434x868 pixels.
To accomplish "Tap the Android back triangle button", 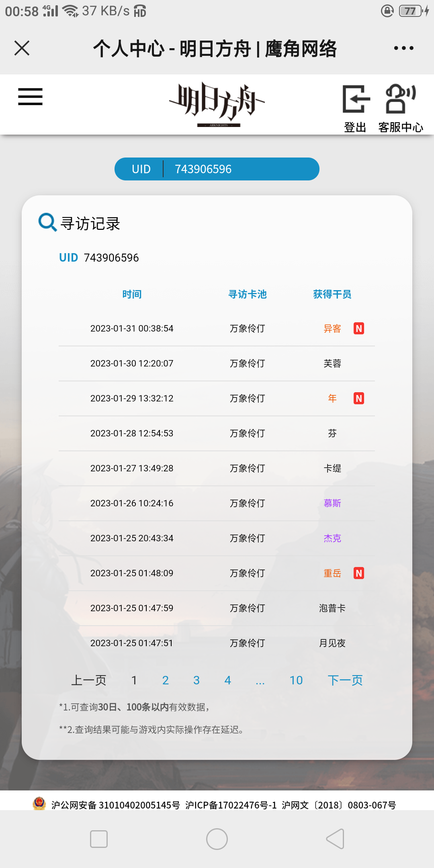I will pos(335,839).
